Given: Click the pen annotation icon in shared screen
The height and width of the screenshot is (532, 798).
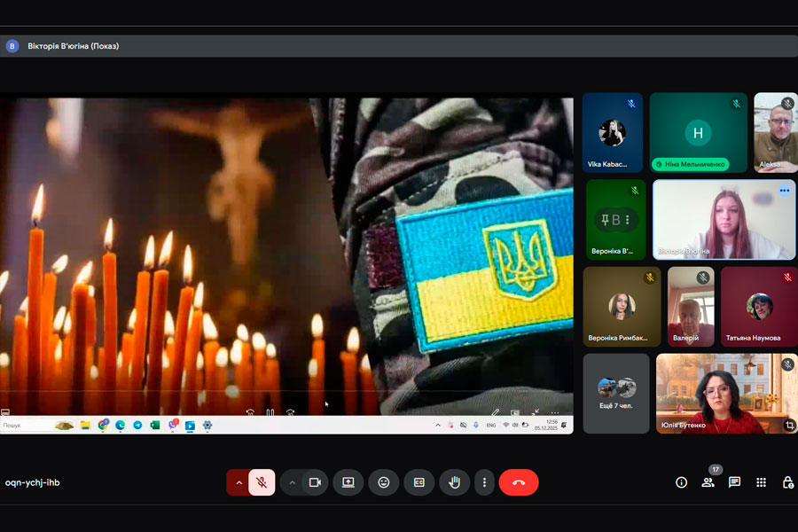Looking at the screenshot, I should pos(495,412).
